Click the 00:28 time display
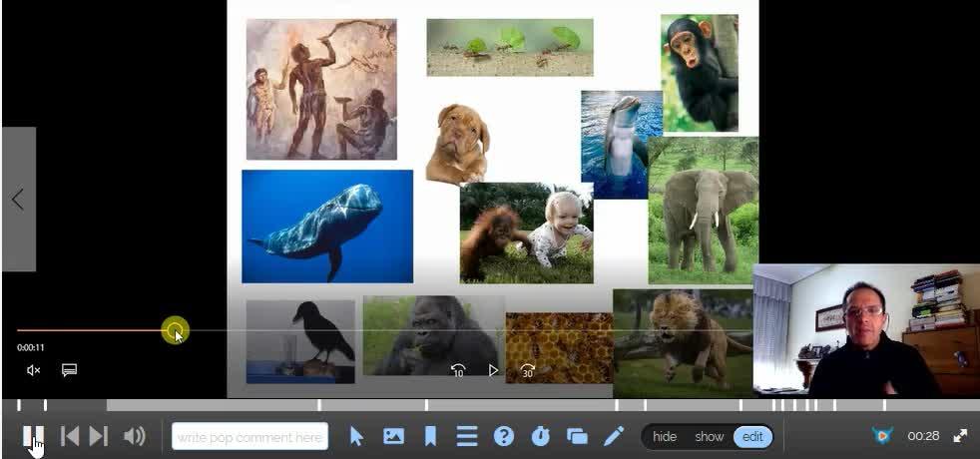 click(923, 436)
